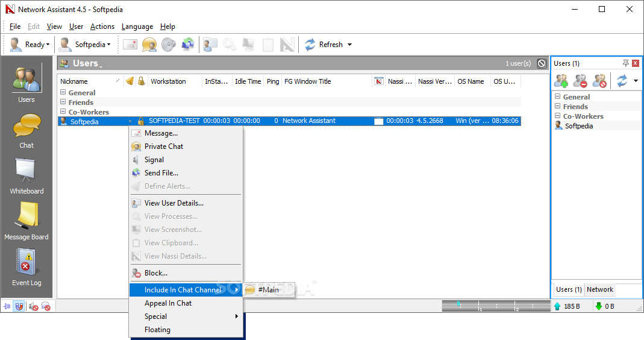Switch to the Users (1) bottom tab
The image size is (644, 340).
(569, 289)
